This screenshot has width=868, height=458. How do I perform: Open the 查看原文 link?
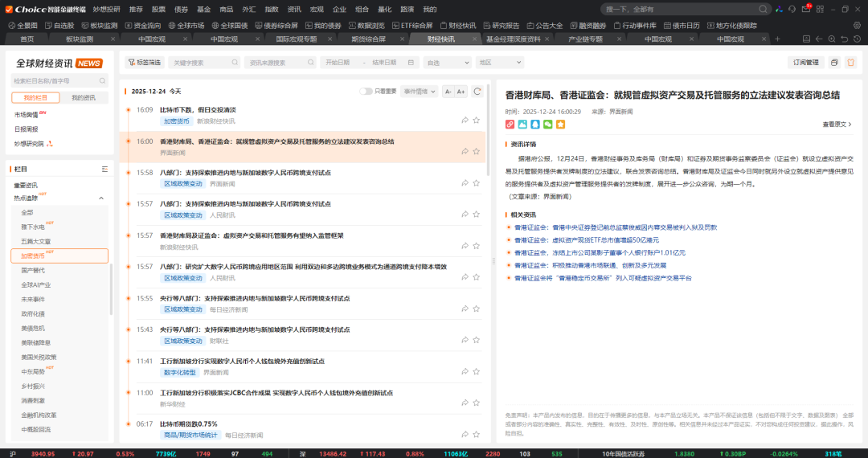tap(837, 125)
